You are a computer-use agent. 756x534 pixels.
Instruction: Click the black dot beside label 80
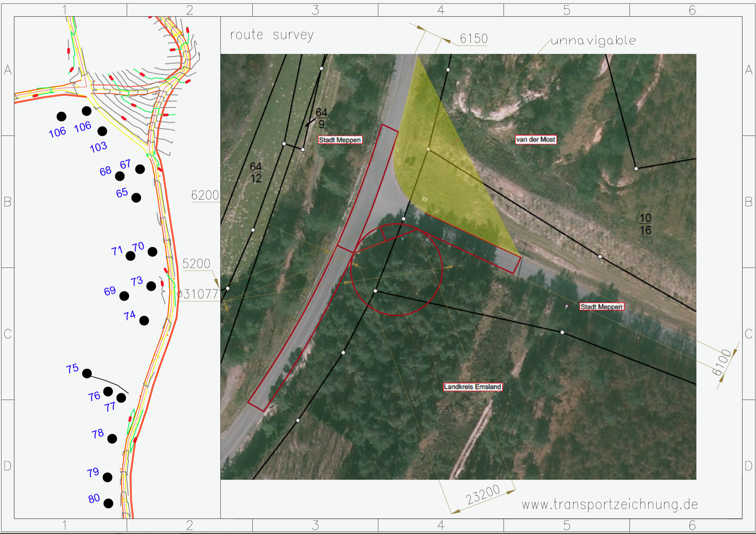click(x=108, y=503)
